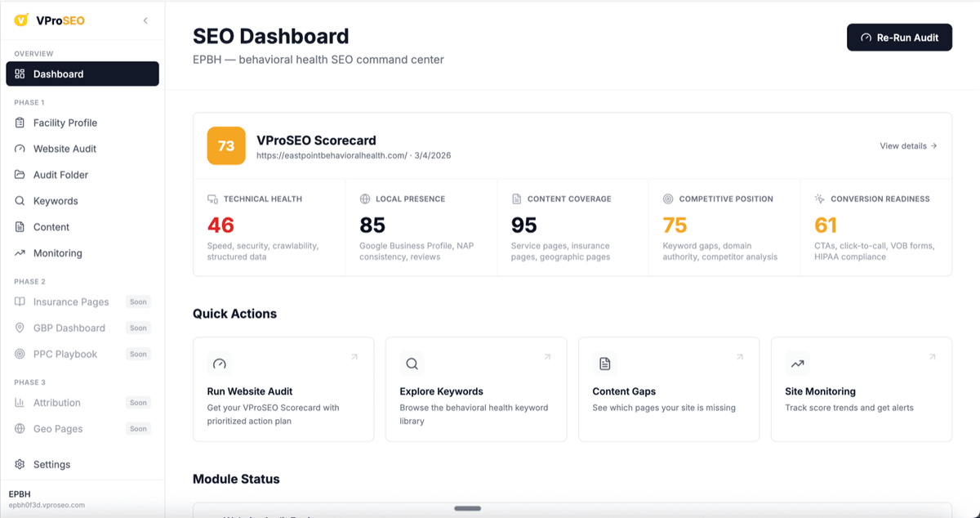Click the Content document icon in sidebar
The height and width of the screenshot is (518, 980).
(19, 227)
